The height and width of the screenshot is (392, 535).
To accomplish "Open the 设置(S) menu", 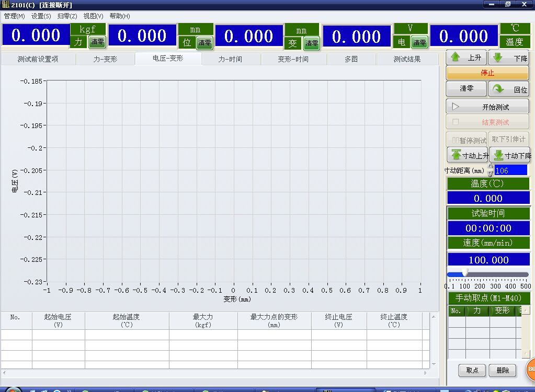I will click(x=41, y=16).
